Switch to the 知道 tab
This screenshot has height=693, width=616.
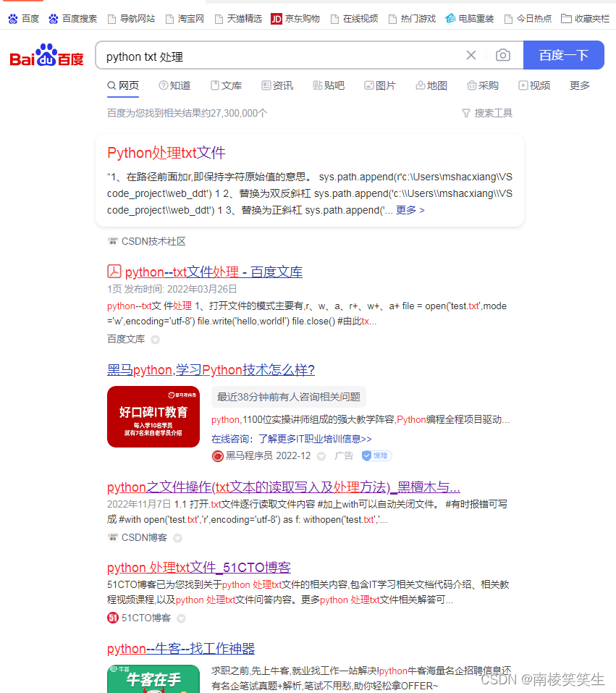tap(174, 85)
